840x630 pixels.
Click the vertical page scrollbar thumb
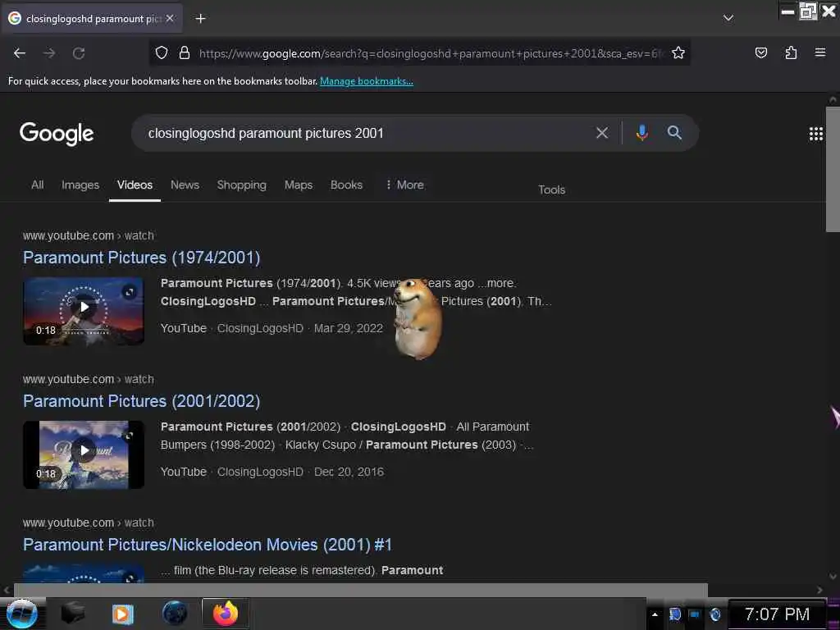pos(833,169)
